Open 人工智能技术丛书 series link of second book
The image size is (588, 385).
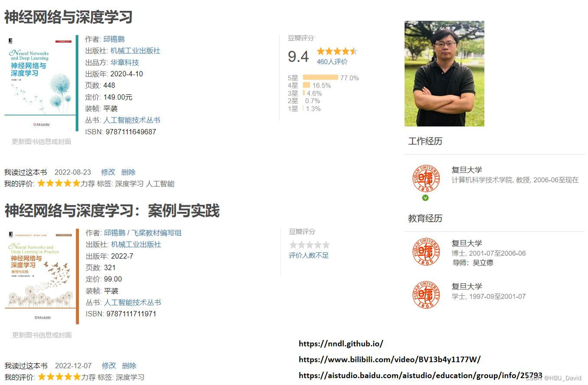(132, 302)
